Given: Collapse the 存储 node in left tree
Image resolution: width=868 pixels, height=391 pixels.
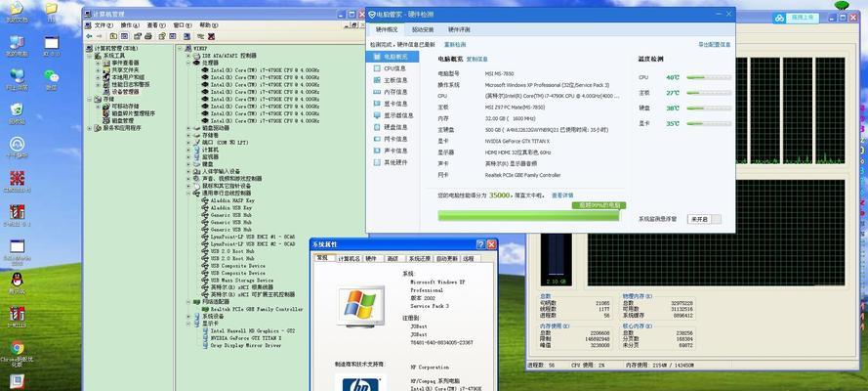Looking at the screenshot, I should pyautogui.click(x=90, y=99).
